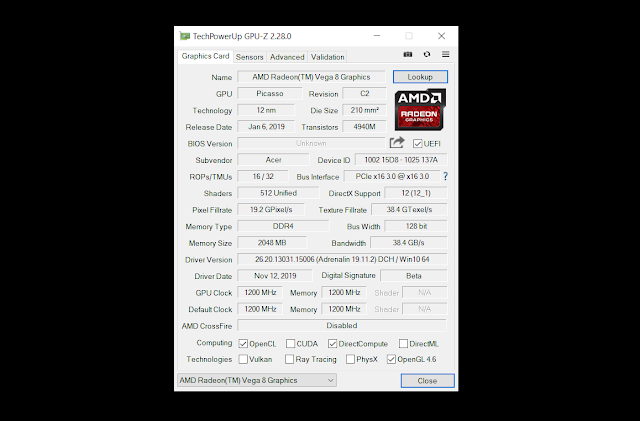Click the Bus Interface field PCIe x16 3.0
The height and width of the screenshot is (421, 640).
pyautogui.click(x=392, y=176)
